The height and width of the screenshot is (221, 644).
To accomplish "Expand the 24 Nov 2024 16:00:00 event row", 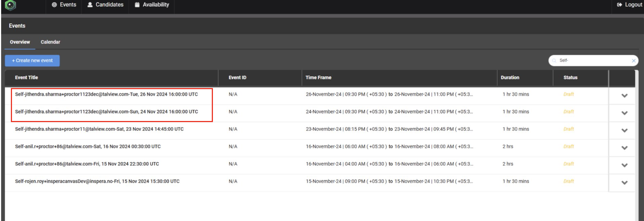I will click(625, 113).
